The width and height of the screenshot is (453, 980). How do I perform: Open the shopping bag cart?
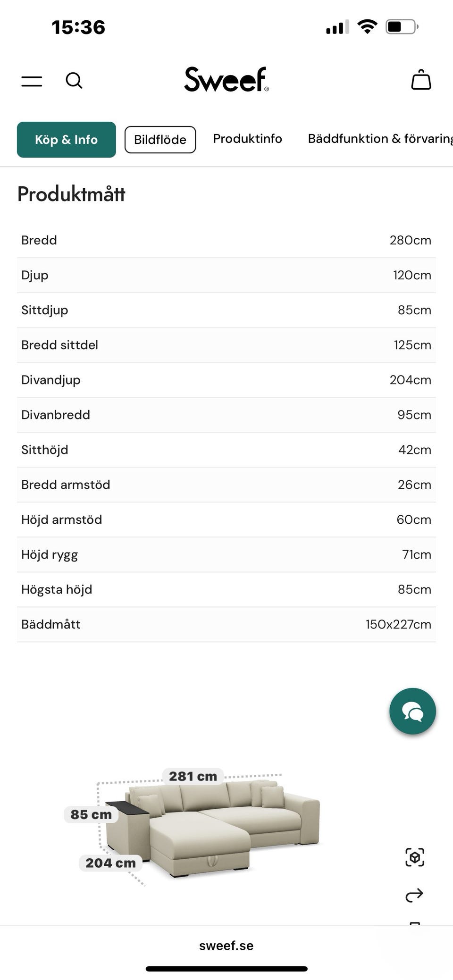[x=421, y=79]
